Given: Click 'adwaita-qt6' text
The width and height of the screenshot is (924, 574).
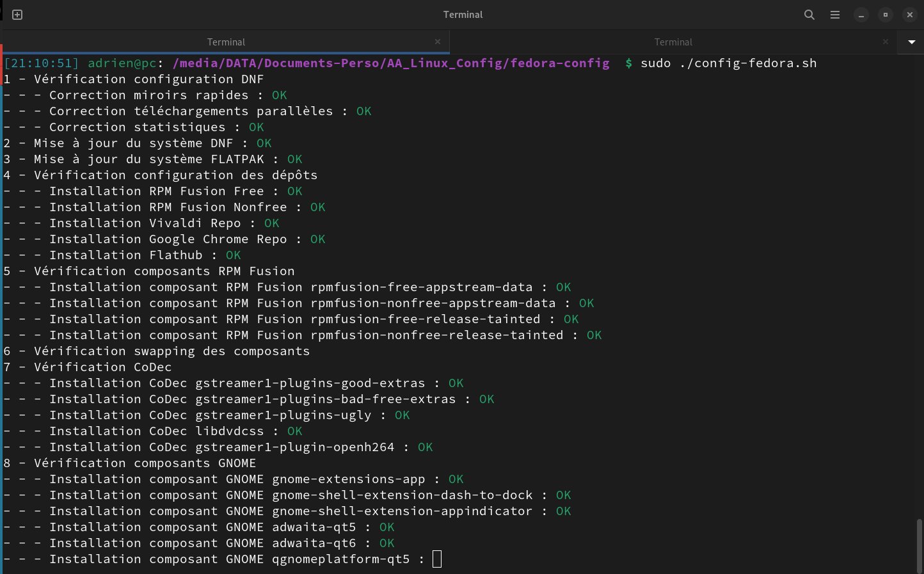Looking at the screenshot, I should pyautogui.click(x=314, y=543).
